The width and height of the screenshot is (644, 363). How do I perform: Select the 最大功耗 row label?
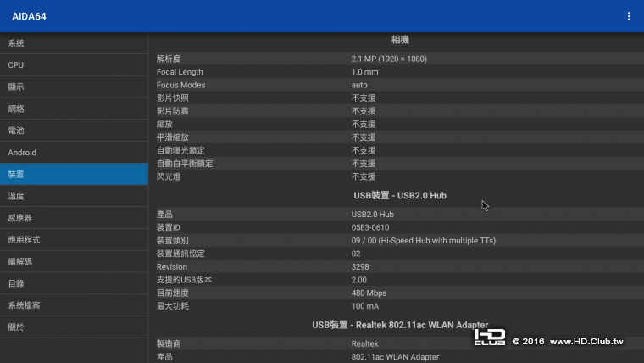(173, 306)
